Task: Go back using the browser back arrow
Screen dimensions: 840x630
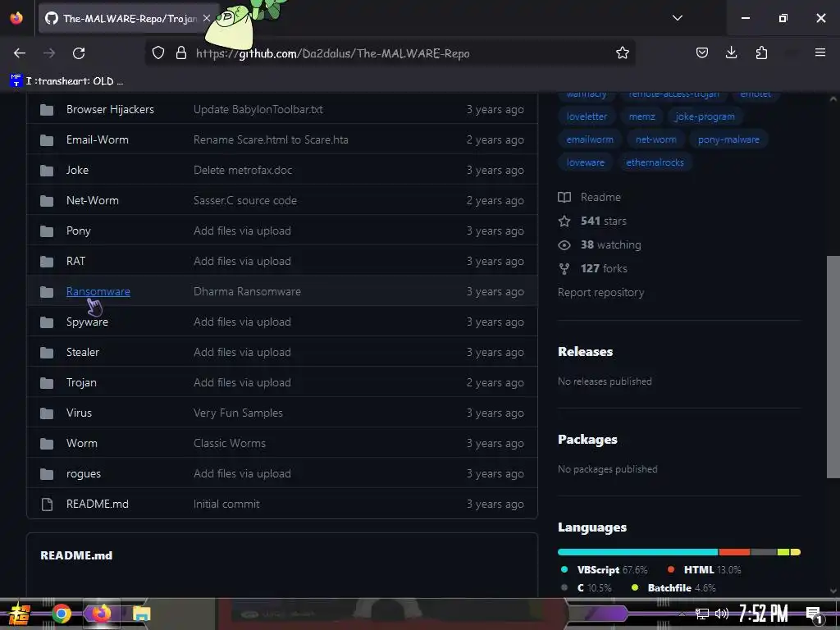Action: [20, 53]
